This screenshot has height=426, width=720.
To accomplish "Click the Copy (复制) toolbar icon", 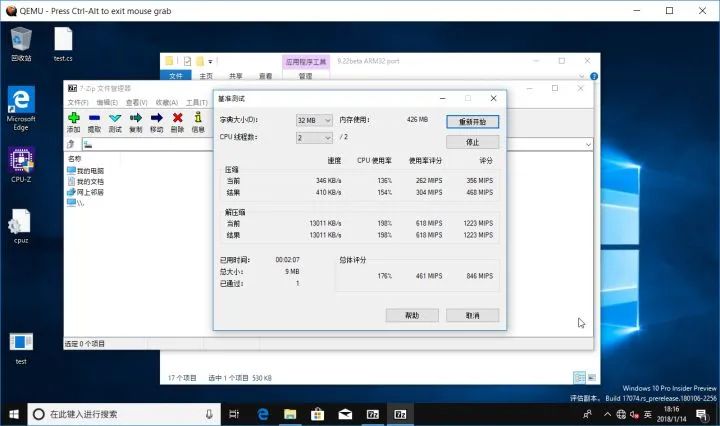I will pos(135,123).
